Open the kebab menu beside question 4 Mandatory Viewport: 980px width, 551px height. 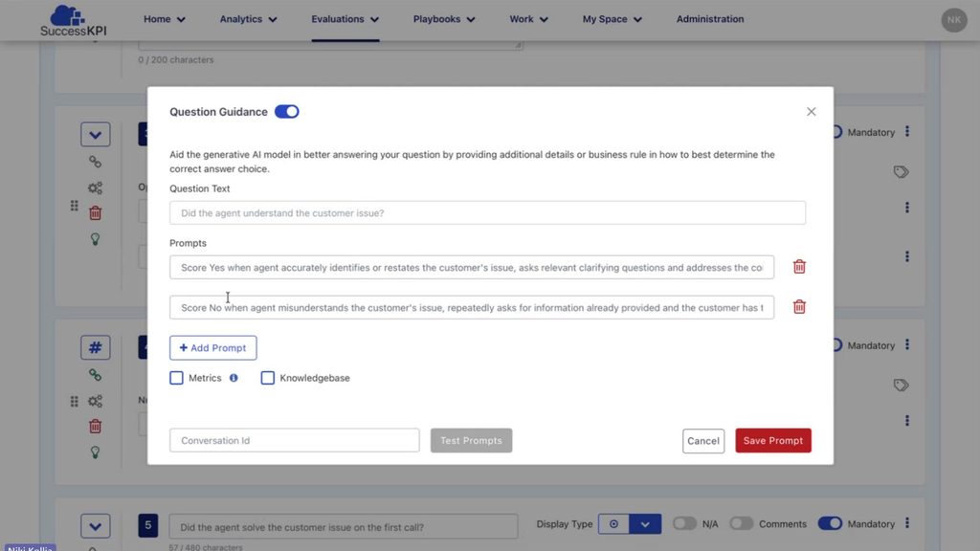(x=907, y=344)
